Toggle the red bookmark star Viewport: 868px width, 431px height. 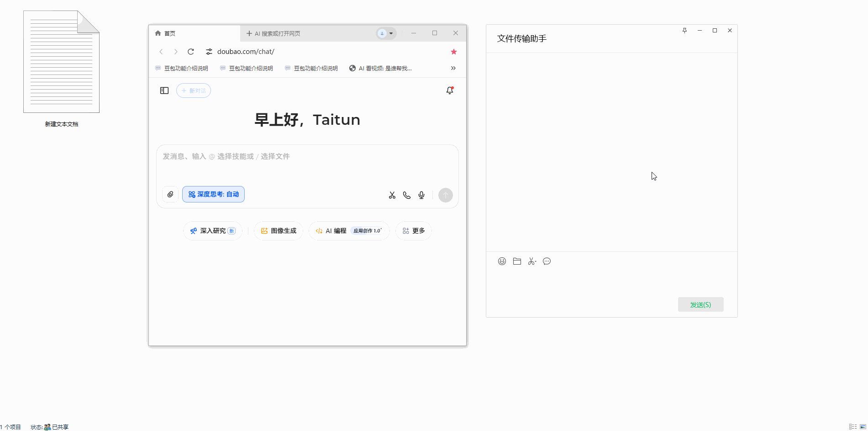454,52
